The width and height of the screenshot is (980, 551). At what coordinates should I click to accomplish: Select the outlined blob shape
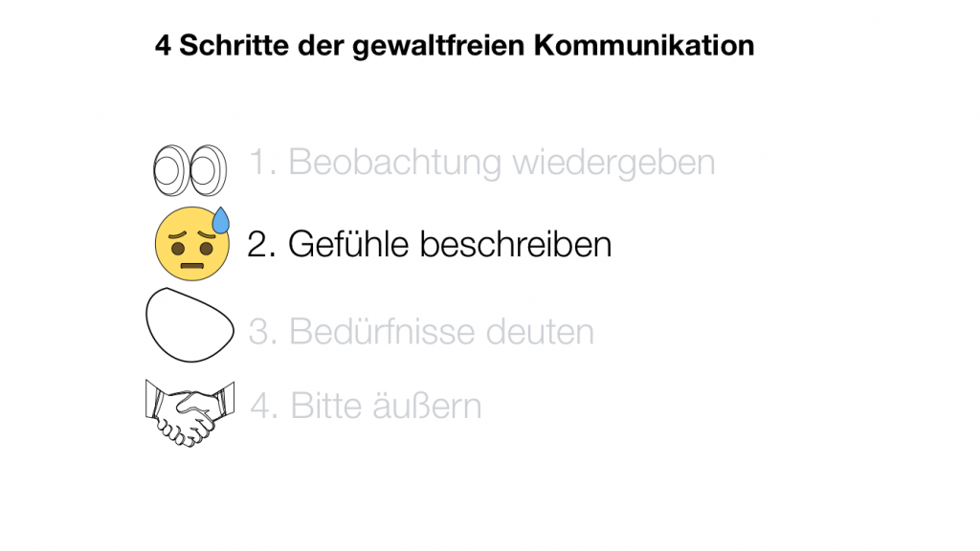tap(189, 325)
